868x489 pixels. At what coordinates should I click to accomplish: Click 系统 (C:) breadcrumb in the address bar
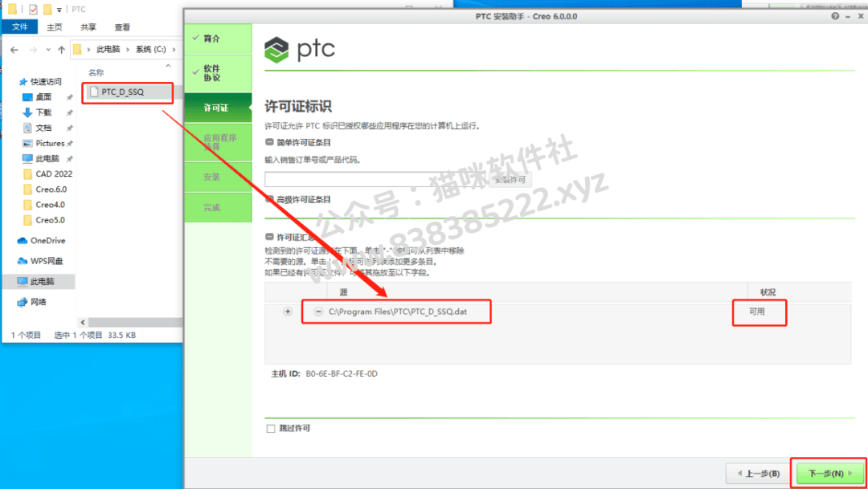click(x=150, y=49)
